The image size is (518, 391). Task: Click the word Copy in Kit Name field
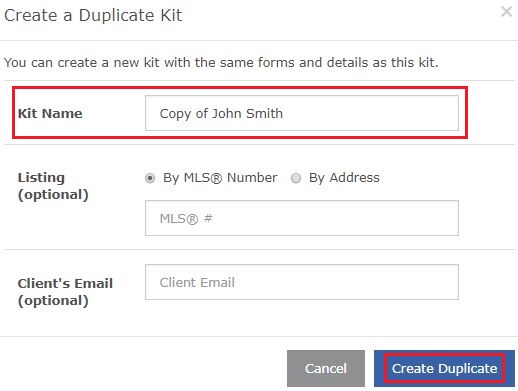pyautogui.click(x=175, y=114)
